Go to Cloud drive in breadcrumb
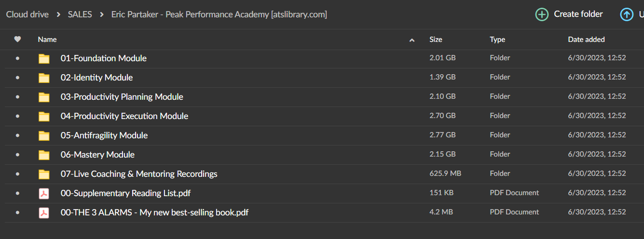Viewport: 644px width, 239px height. (x=27, y=14)
